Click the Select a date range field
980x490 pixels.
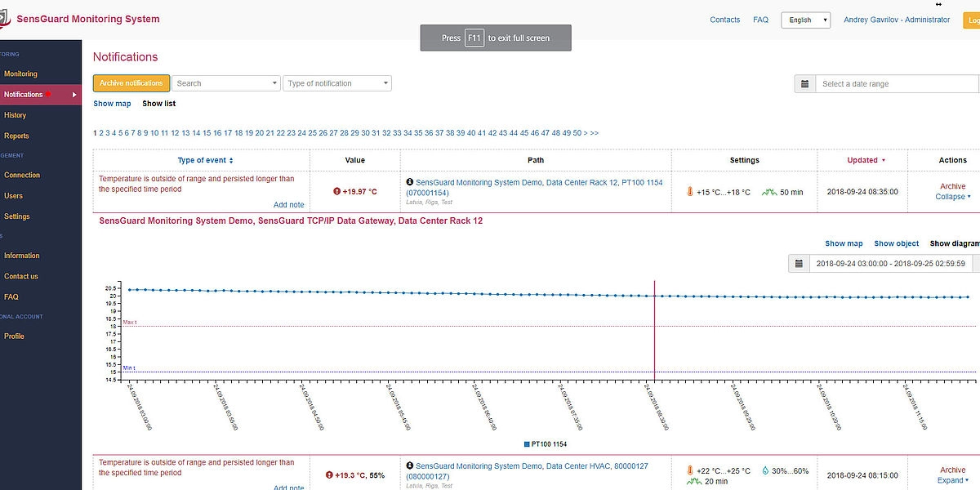pyautogui.click(x=896, y=83)
